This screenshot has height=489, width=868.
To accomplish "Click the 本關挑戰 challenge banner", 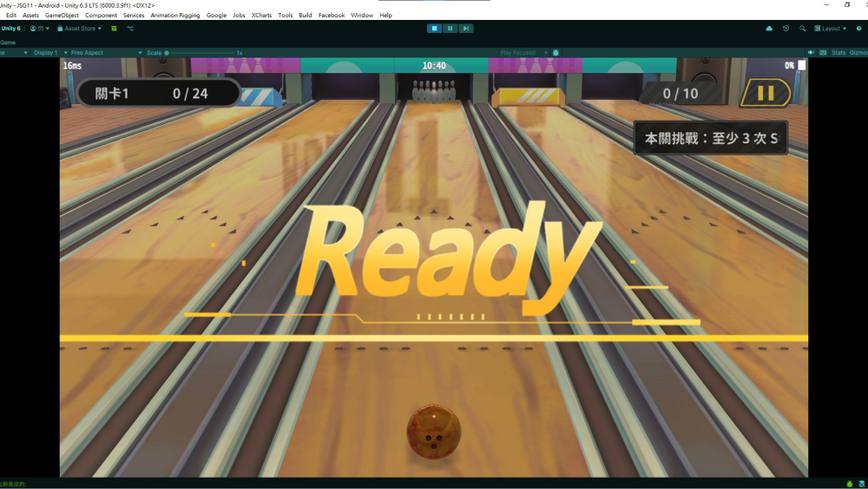I will (x=711, y=138).
